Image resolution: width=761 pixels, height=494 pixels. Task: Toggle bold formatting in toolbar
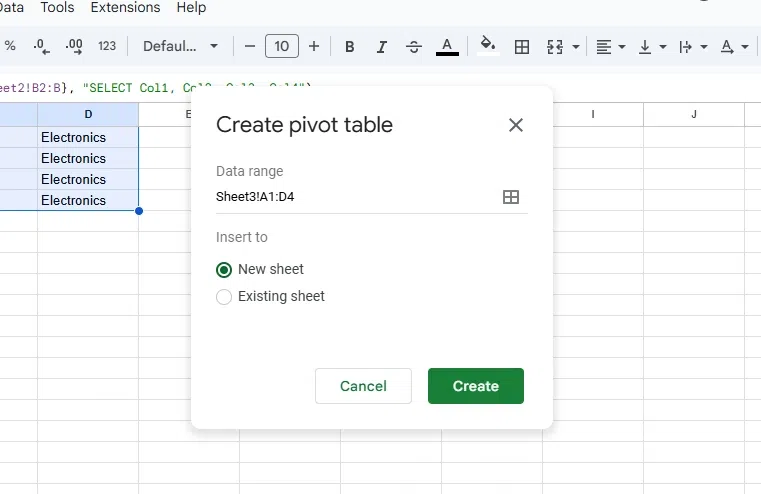pos(350,47)
